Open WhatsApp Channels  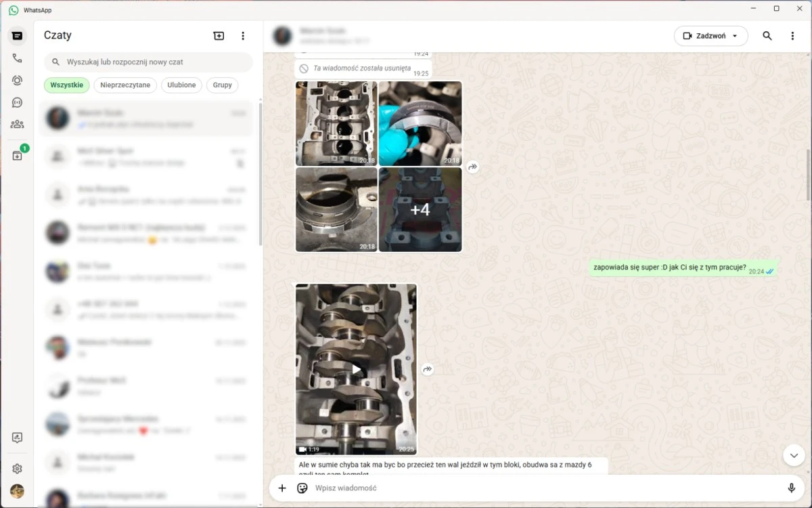[x=17, y=102]
